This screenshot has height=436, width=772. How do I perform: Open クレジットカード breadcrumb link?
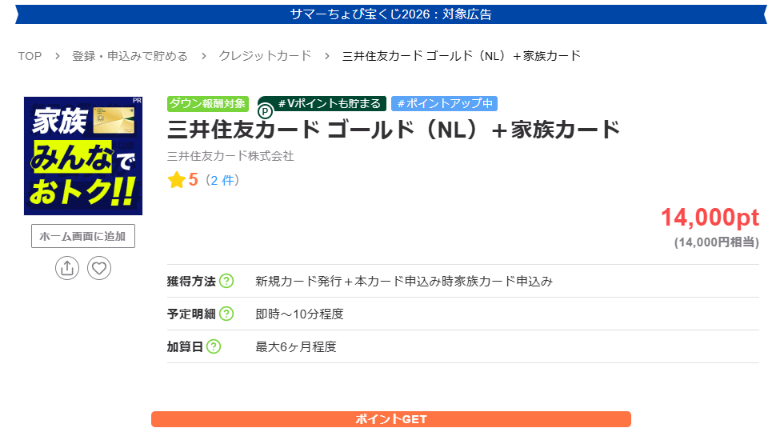(x=265, y=56)
